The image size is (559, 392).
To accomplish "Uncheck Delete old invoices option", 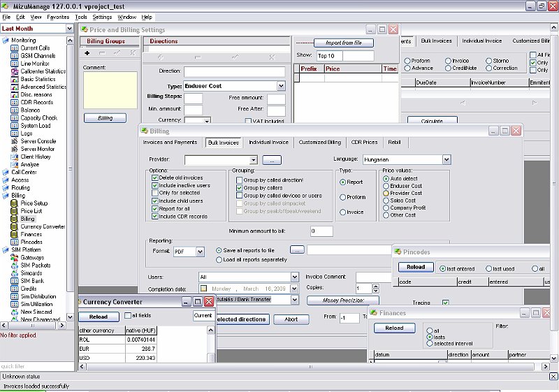I will tap(154, 177).
